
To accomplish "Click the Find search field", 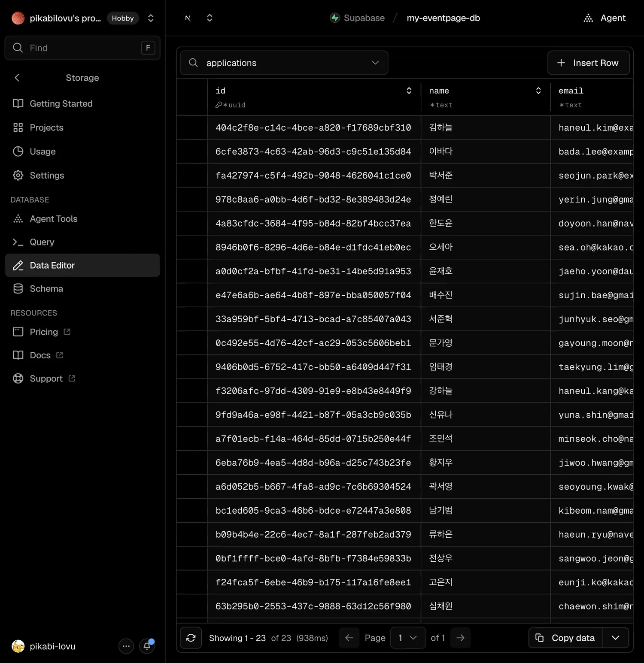I will [x=82, y=48].
